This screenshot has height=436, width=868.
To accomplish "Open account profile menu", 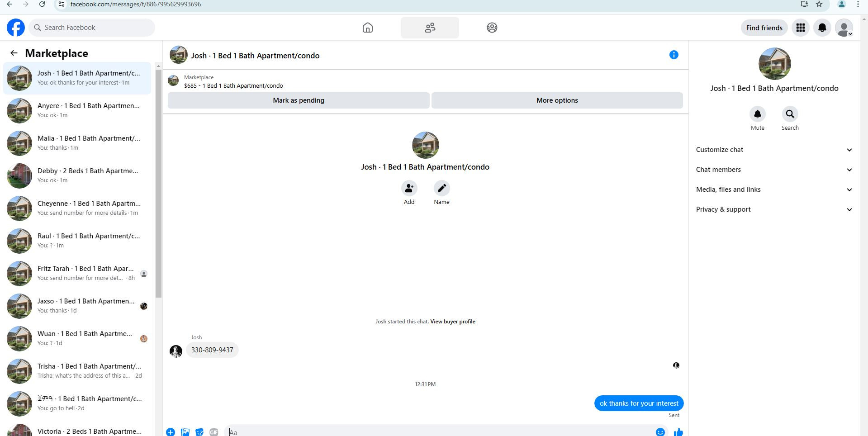I will click(844, 28).
